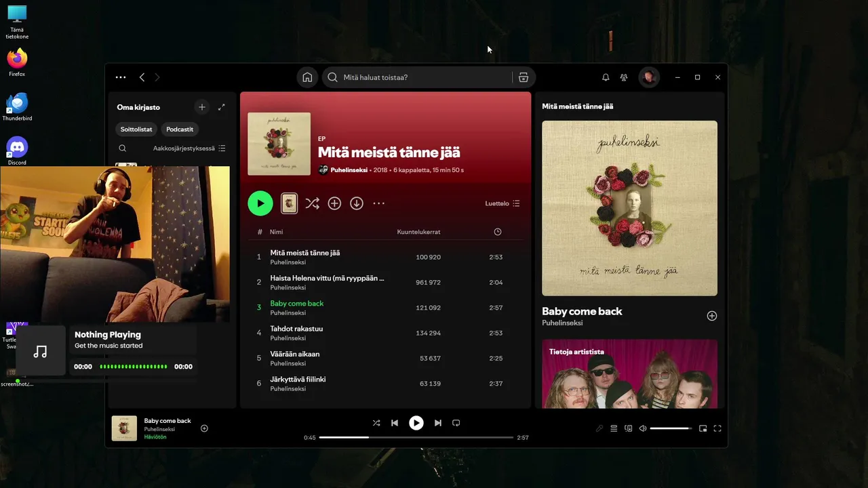Open Thunderbird desktop shortcut
Viewport: 868px width, 488px height.
coord(17,106)
